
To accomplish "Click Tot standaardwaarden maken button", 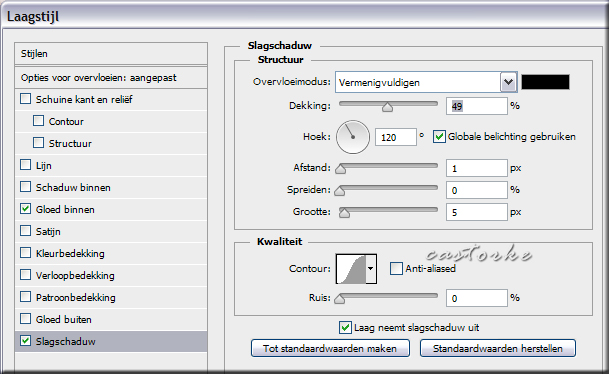I will coord(330,348).
